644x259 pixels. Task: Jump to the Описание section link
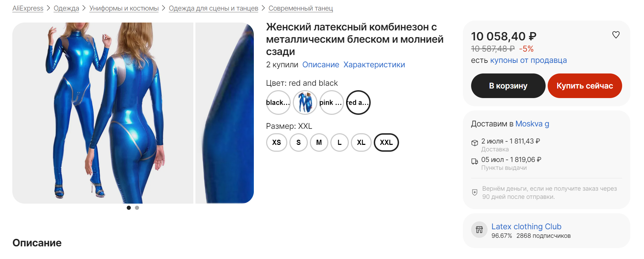pos(320,65)
